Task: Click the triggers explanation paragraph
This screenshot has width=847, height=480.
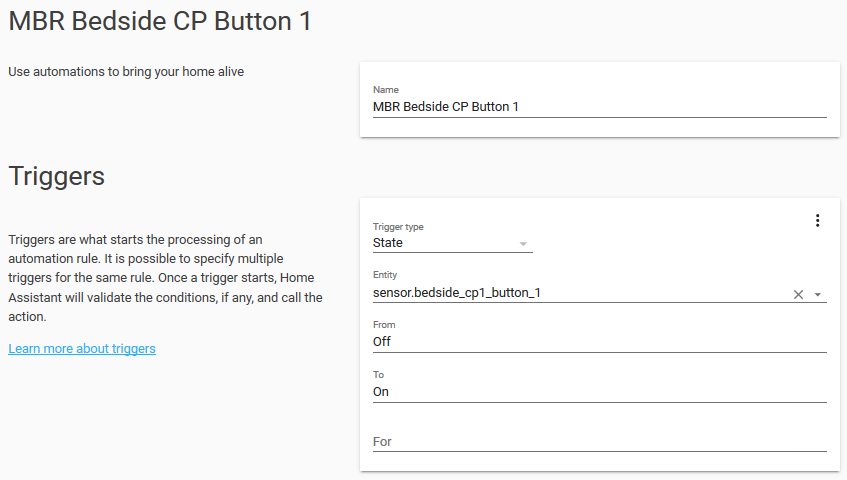Action: click(165, 278)
